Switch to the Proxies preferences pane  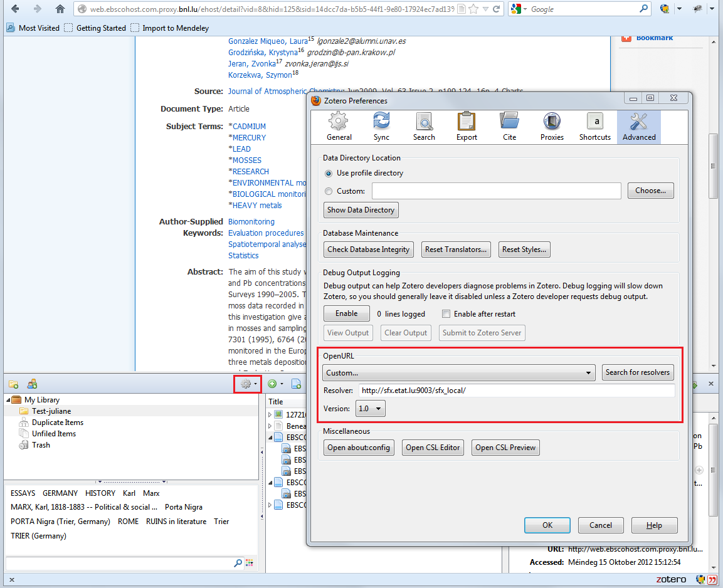(552, 127)
